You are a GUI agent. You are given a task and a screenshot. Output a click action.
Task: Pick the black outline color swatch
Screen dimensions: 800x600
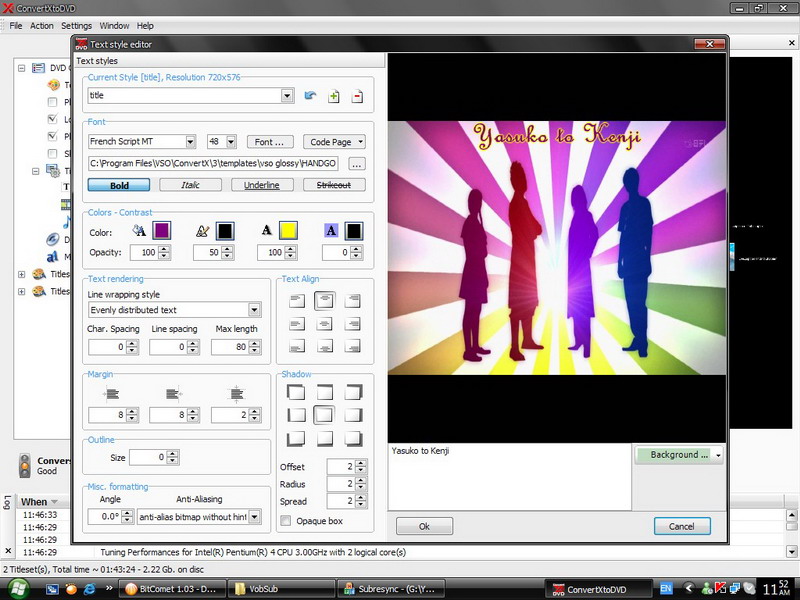[225, 231]
